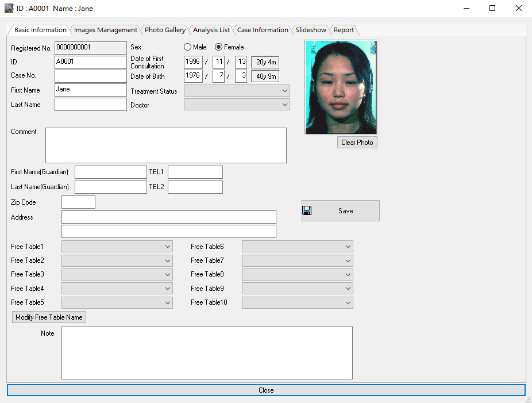
Task: Click the Note text area
Action: pos(207,353)
